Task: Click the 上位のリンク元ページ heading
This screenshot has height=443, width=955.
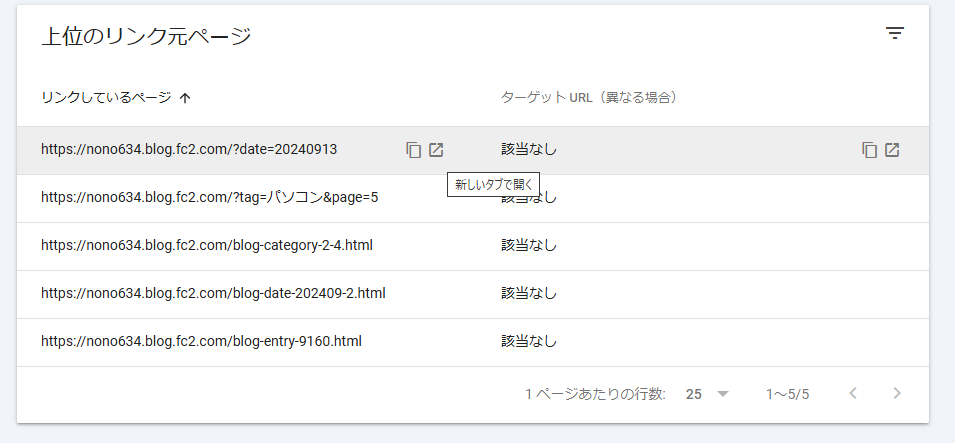Action: 146,37
